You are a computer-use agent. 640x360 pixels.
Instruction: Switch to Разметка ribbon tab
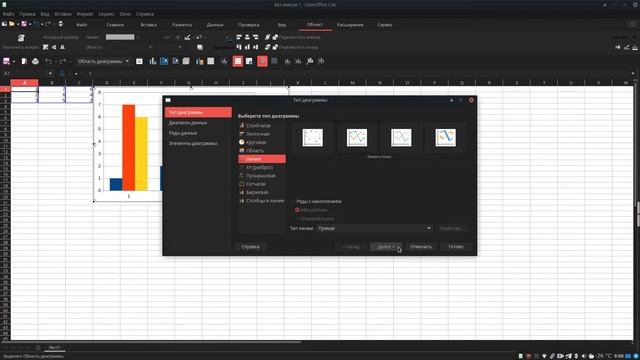(x=182, y=25)
